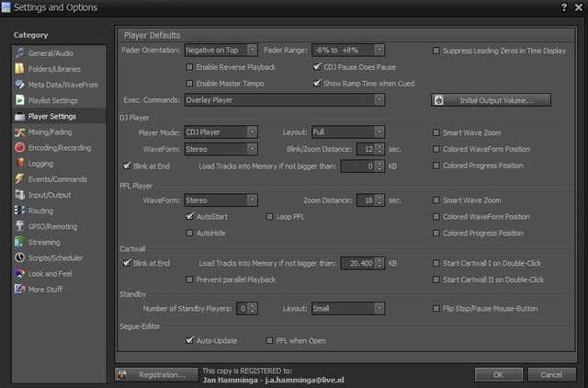Image resolution: width=588 pixels, height=388 pixels.
Task: Click the Logging book icon
Action: (x=19, y=164)
